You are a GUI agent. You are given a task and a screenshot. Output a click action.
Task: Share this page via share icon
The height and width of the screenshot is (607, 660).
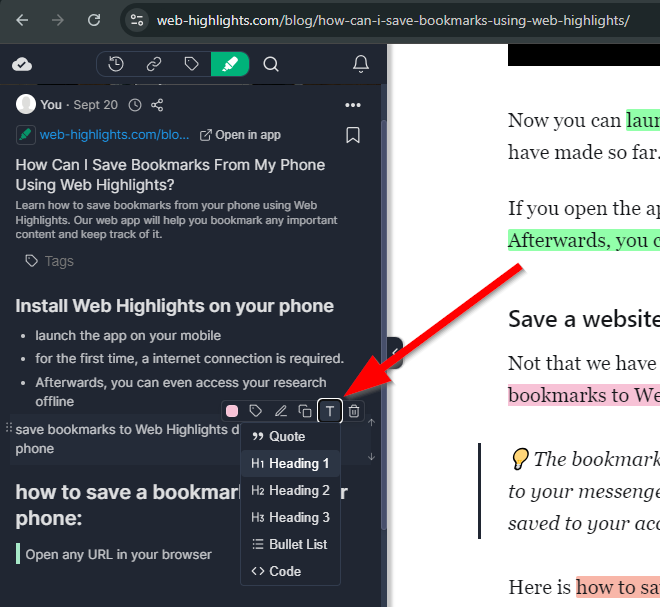[157, 105]
